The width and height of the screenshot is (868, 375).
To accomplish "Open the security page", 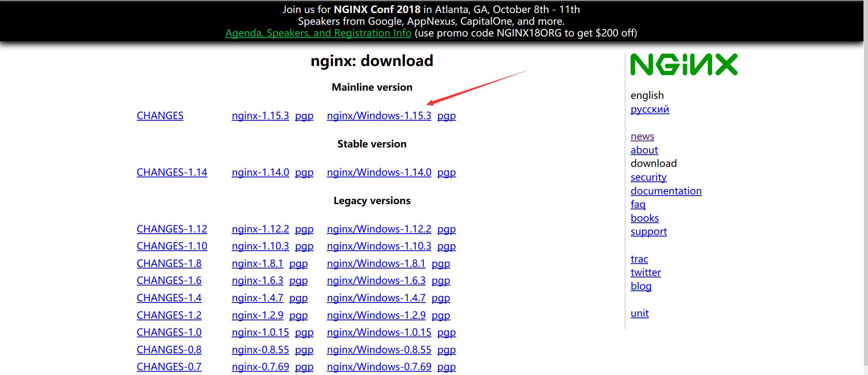I will [648, 177].
